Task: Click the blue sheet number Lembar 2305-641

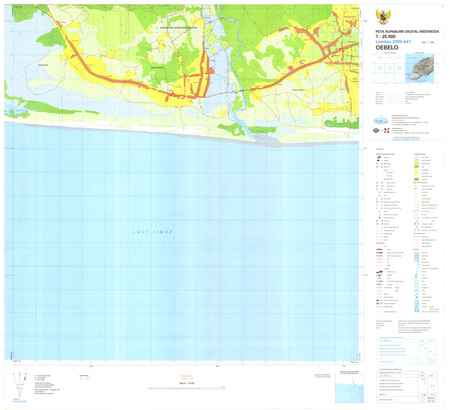Action: pyautogui.click(x=393, y=42)
